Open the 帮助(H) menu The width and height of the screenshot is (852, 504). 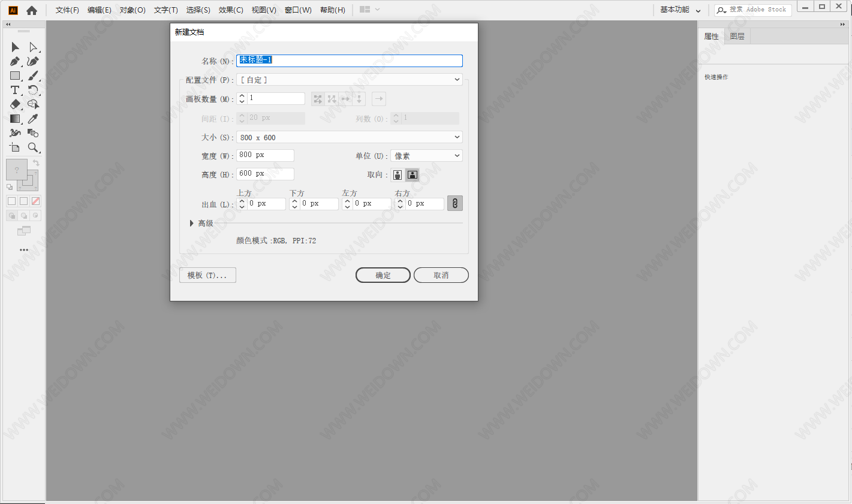333,10
